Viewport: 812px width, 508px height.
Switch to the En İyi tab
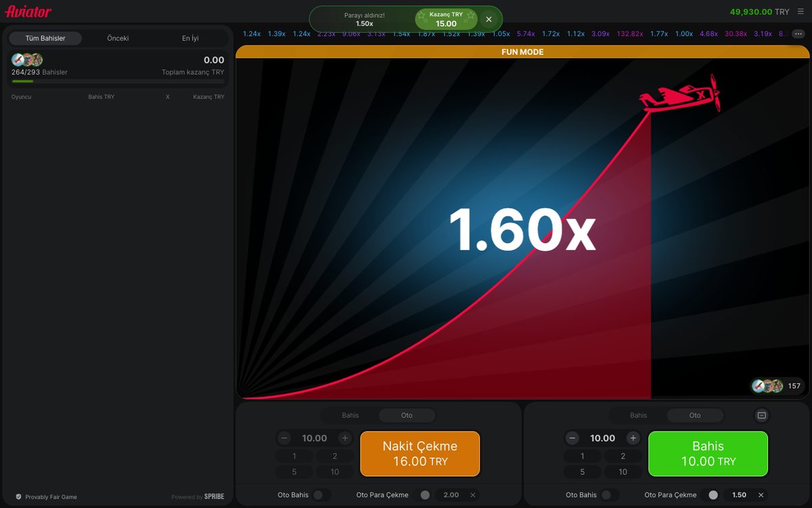(190, 39)
